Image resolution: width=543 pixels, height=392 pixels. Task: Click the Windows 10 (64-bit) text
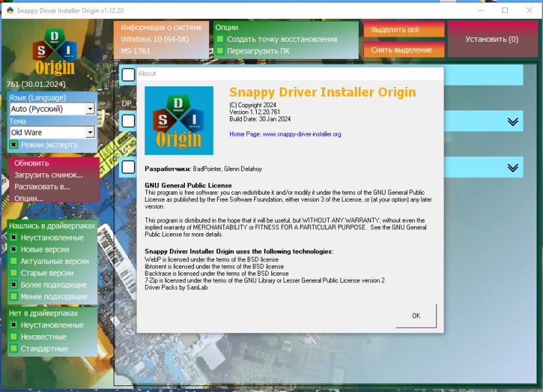click(x=155, y=39)
